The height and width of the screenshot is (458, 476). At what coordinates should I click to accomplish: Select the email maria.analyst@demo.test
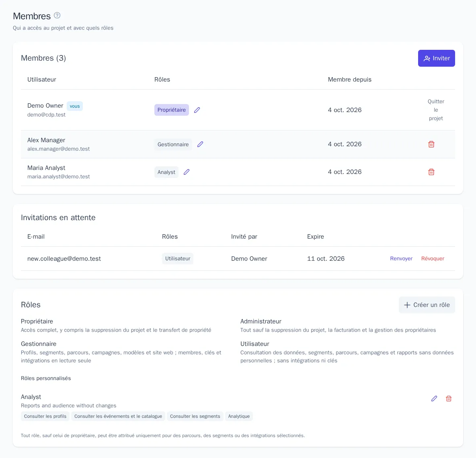tap(59, 176)
